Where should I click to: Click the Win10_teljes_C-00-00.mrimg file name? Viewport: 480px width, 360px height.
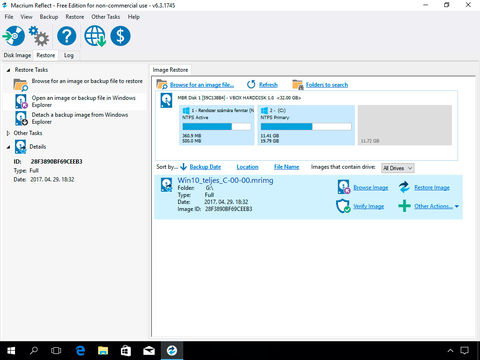point(225,180)
